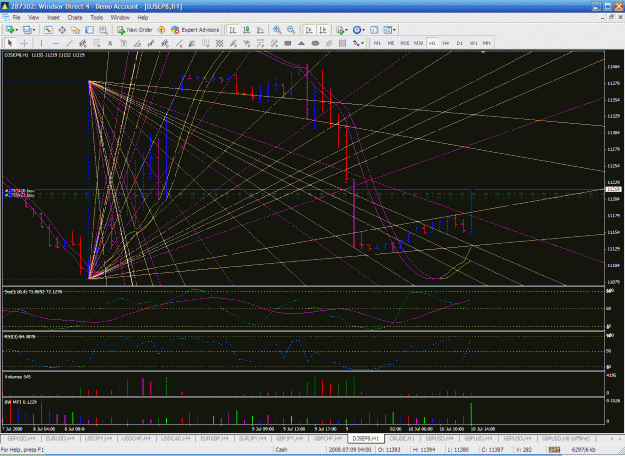Toggle the Chart Shift button

coord(322,30)
